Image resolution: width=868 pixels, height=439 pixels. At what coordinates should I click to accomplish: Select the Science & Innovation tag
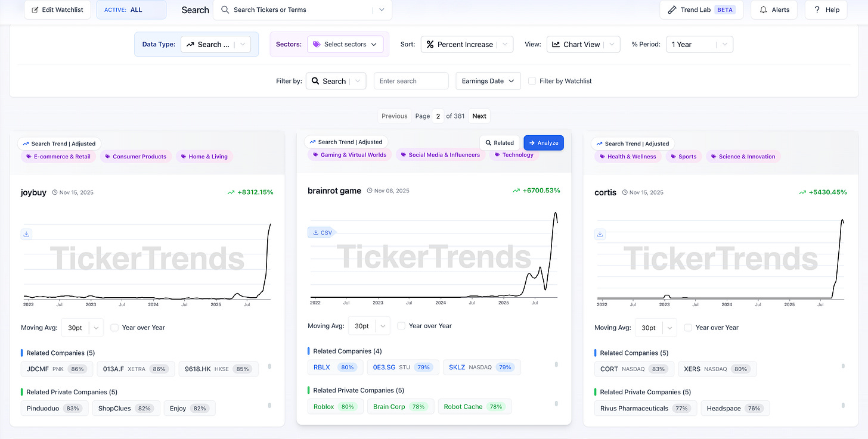click(x=743, y=157)
